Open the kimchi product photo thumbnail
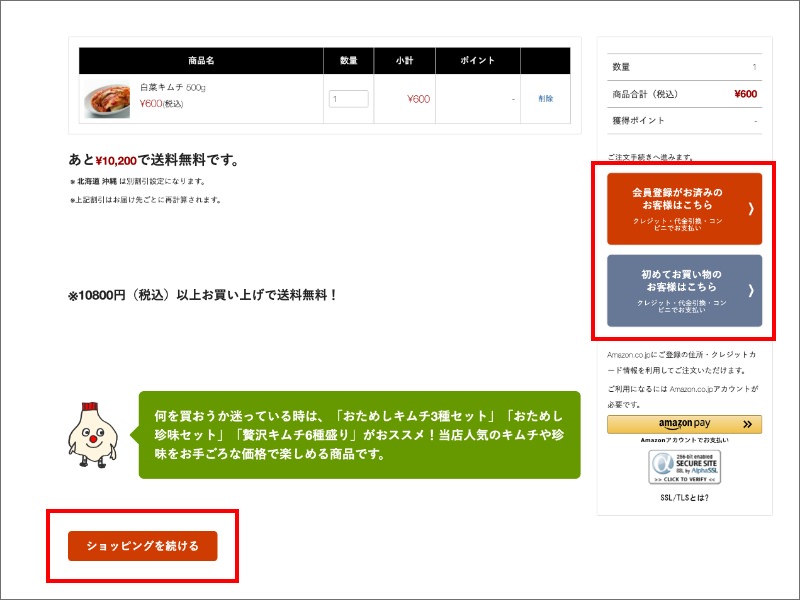 coord(105,98)
